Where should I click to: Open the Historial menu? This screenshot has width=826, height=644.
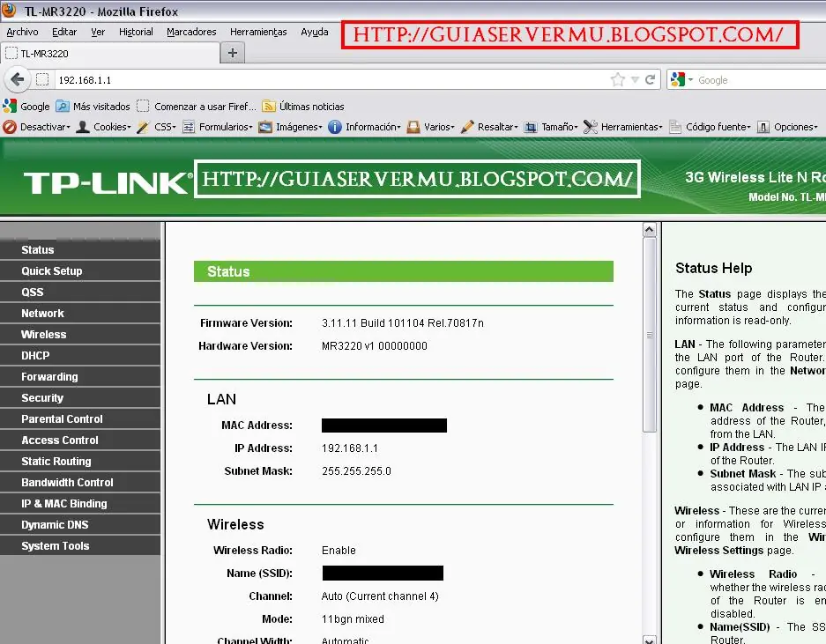tap(136, 32)
